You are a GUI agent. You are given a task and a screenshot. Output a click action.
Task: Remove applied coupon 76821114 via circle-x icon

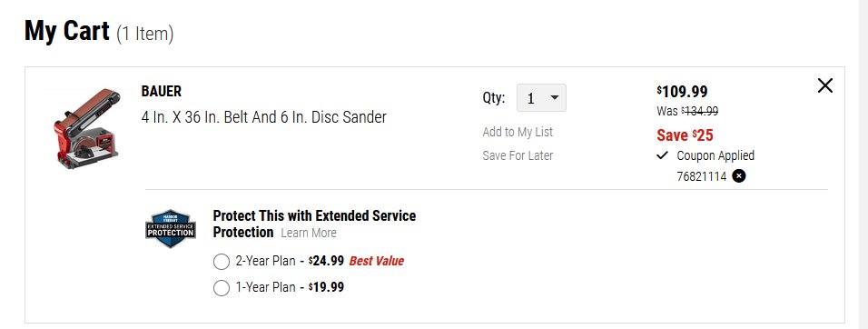tap(739, 176)
